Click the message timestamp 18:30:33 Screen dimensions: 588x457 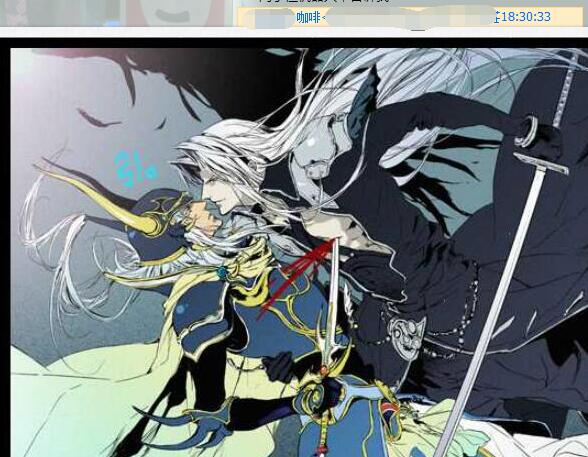click(x=526, y=17)
